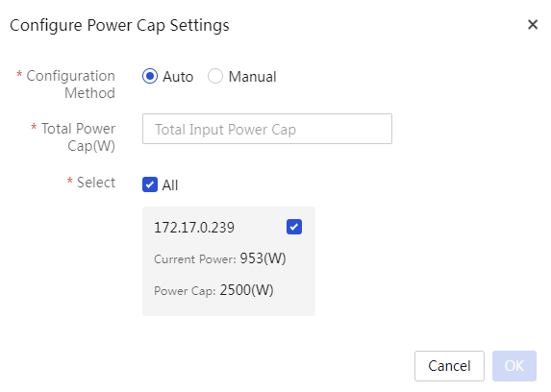The height and width of the screenshot is (392, 551).
Task: Click the Configuration Method field label
Action: pos(70,85)
